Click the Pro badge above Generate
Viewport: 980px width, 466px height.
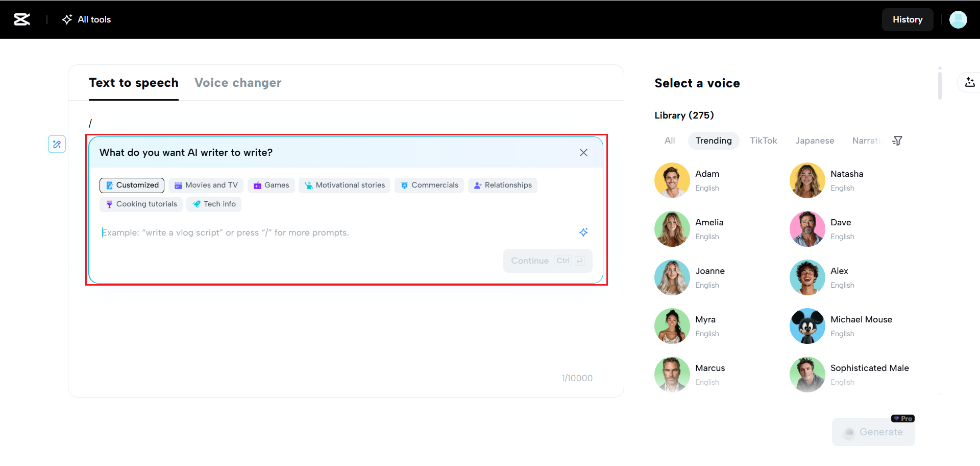pyautogui.click(x=903, y=418)
